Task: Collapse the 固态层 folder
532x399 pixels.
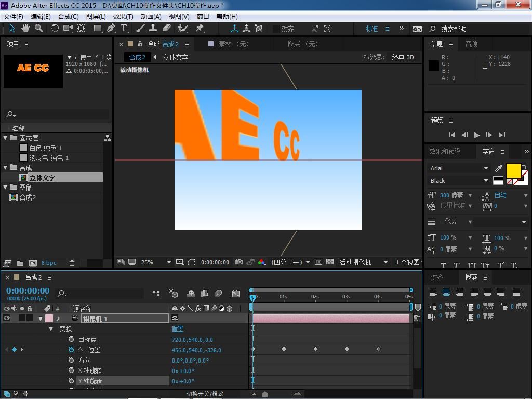Action: [x=5, y=138]
